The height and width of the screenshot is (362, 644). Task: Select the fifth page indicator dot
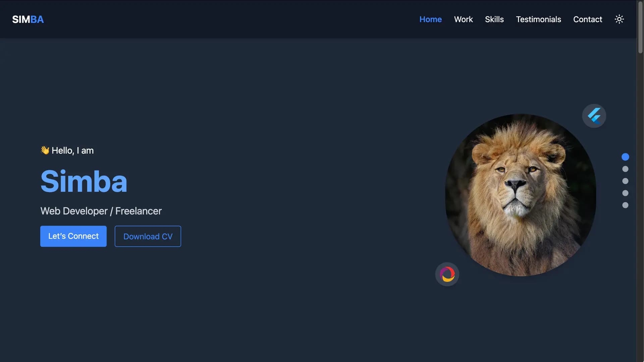click(625, 205)
